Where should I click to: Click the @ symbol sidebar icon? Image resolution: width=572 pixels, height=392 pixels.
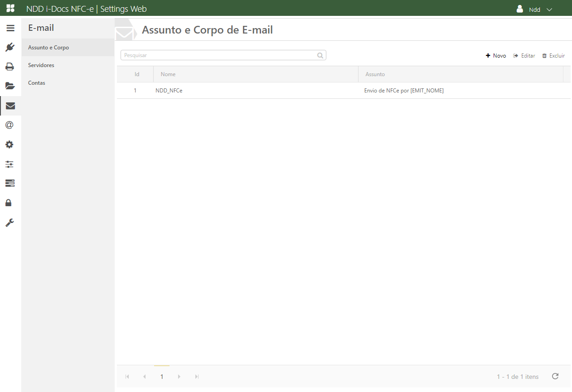(x=10, y=125)
